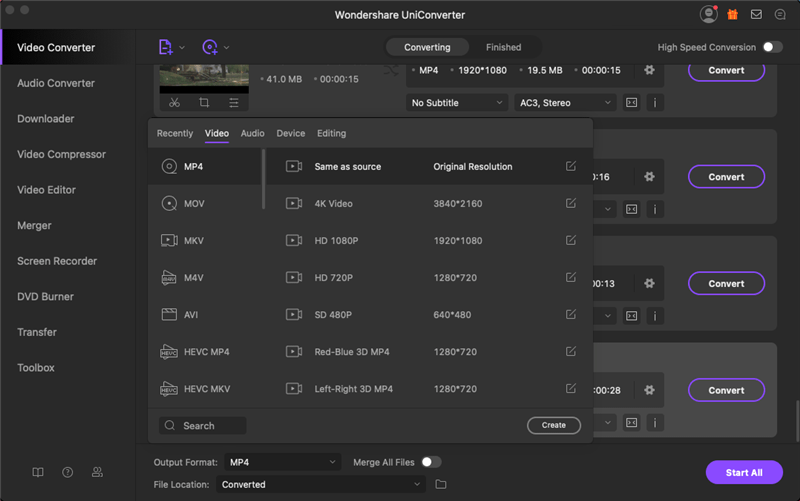Click Convert for the 19.5 MB video
The image size is (800, 501).
click(x=726, y=71)
